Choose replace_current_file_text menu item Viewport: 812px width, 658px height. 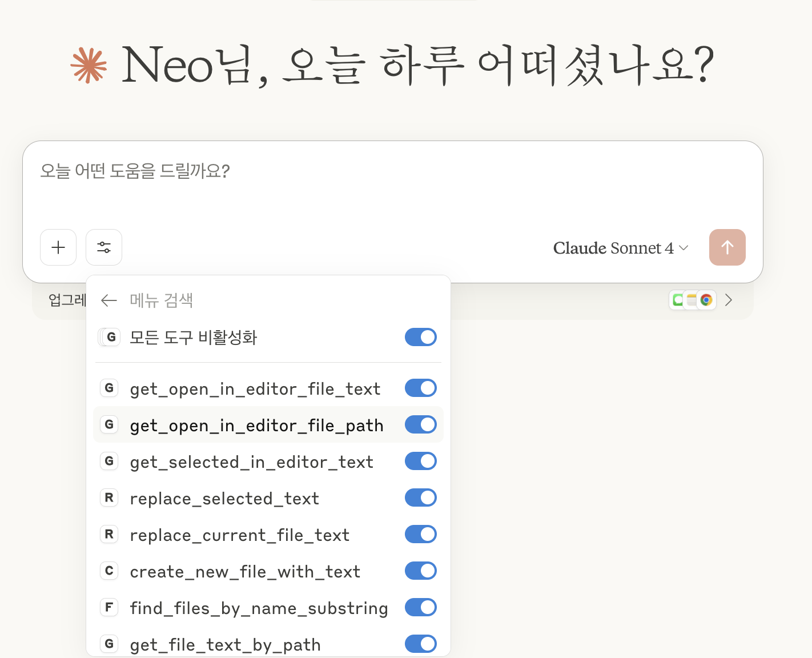(x=268, y=534)
